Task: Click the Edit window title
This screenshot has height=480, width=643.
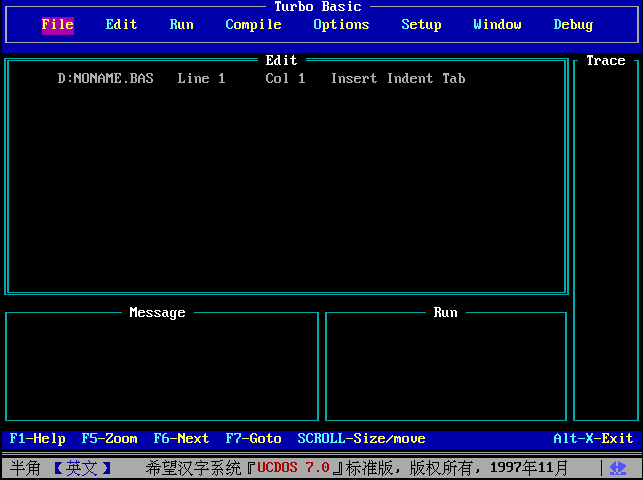Action: click(x=281, y=61)
